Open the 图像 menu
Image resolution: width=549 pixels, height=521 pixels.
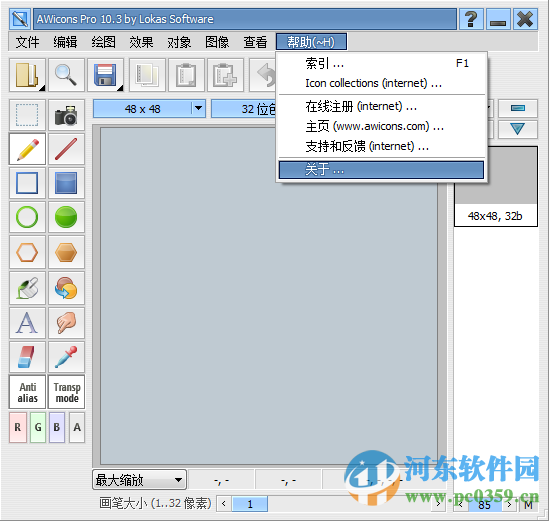click(x=217, y=42)
